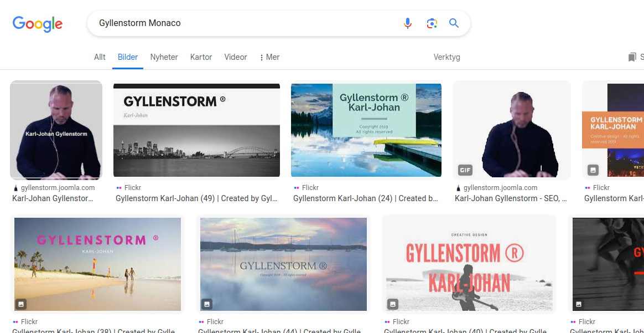Click Joomla favicon under first portrait
This screenshot has width=644, height=333.
click(15, 188)
